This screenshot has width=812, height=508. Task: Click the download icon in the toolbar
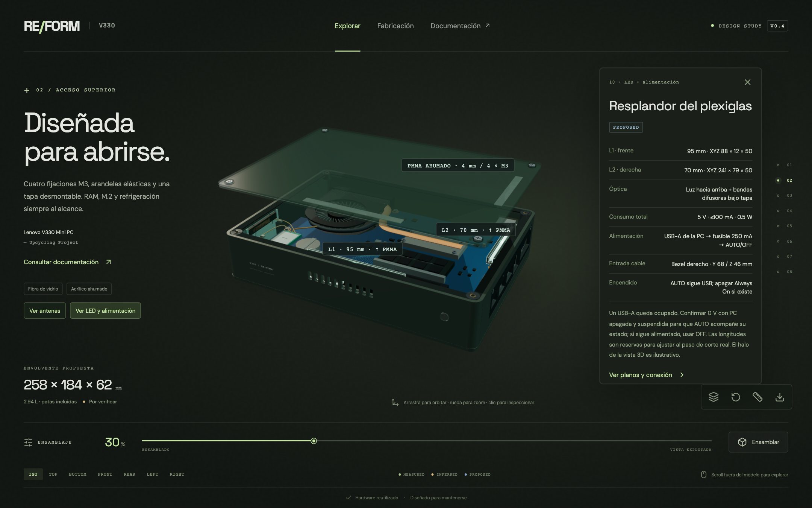pos(780,397)
